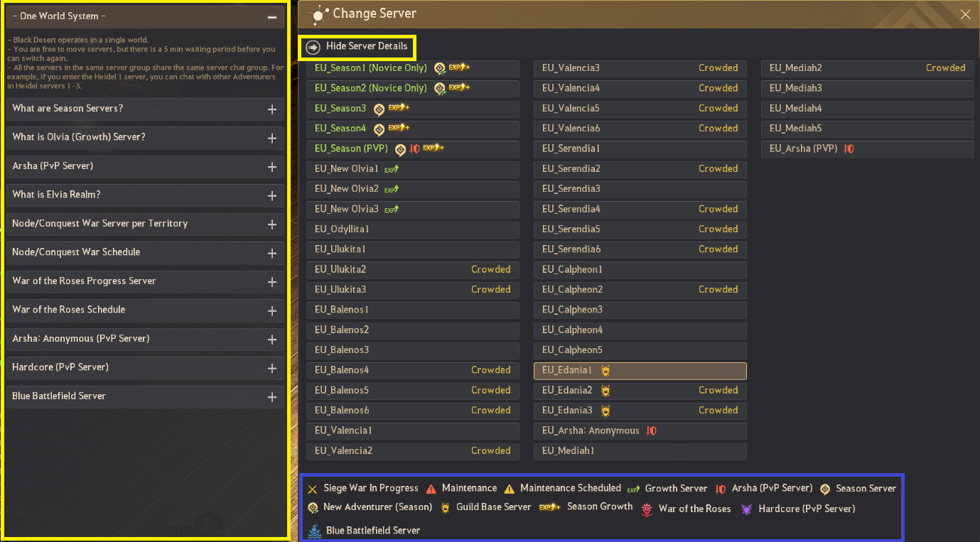The height and width of the screenshot is (542, 980).
Task: Switch to the EU_Balenos2 server
Action: click(x=413, y=330)
